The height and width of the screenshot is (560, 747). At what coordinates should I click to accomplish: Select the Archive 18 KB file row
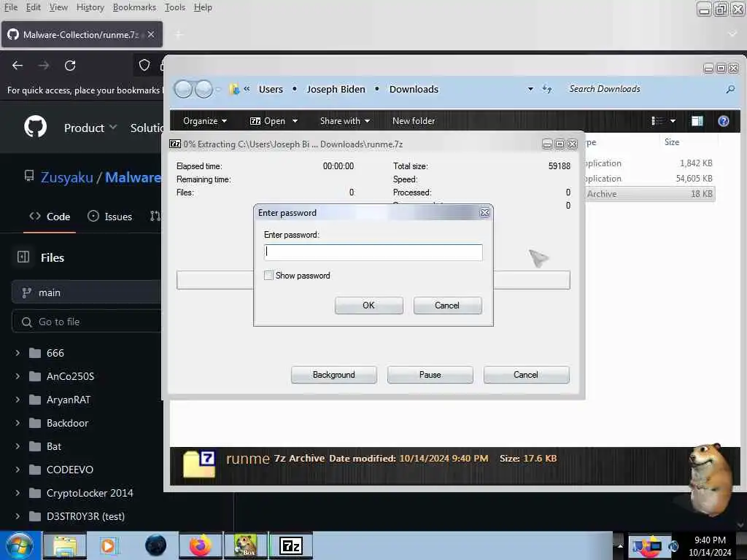tap(649, 194)
